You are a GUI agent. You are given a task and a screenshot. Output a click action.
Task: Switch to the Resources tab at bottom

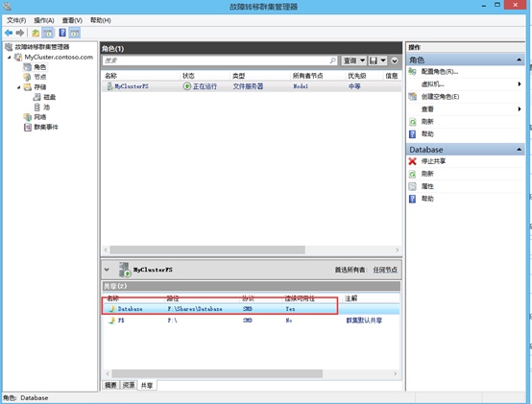pos(129,385)
